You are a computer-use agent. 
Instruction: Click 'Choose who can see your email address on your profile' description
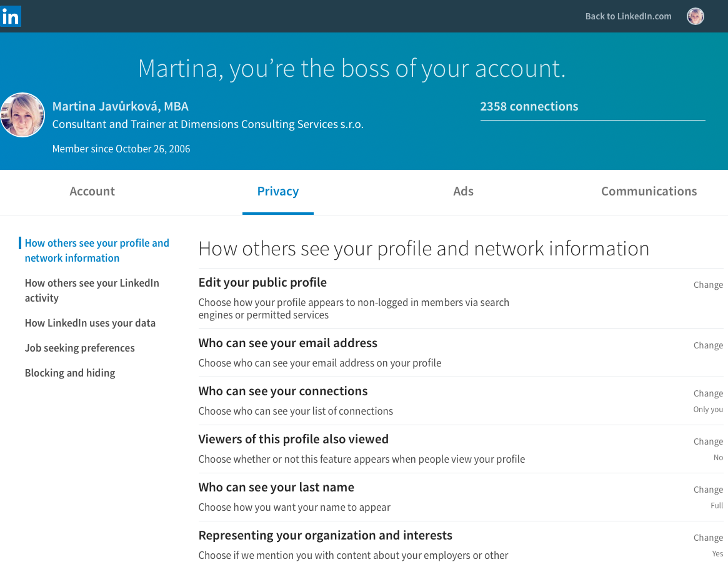pos(320,363)
